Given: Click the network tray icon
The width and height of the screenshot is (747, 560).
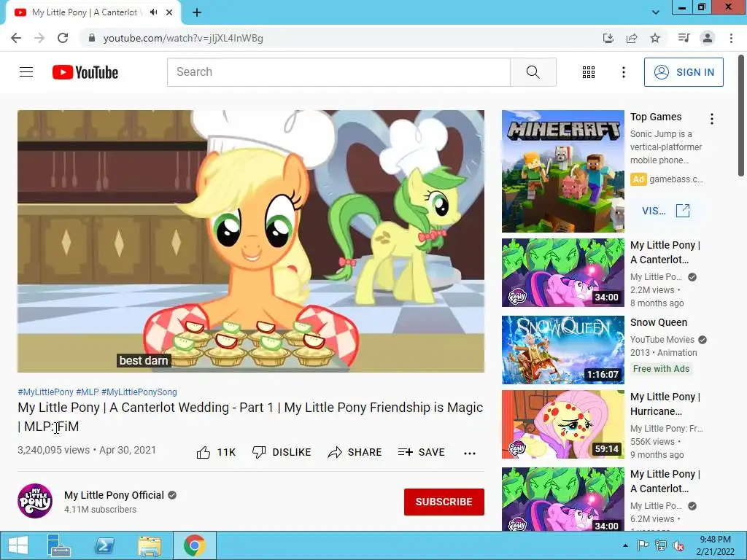Looking at the screenshot, I should point(661,545).
